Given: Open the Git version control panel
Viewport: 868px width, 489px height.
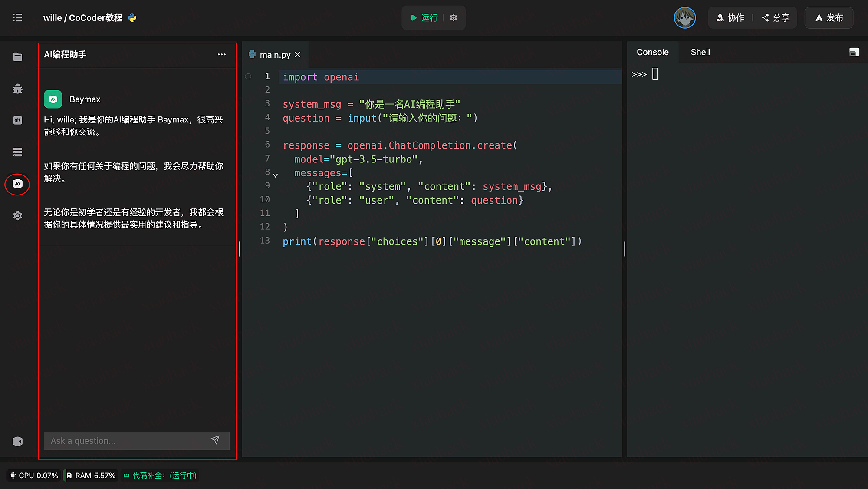Looking at the screenshot, I should pyautogui.click(x=17, y=120).
